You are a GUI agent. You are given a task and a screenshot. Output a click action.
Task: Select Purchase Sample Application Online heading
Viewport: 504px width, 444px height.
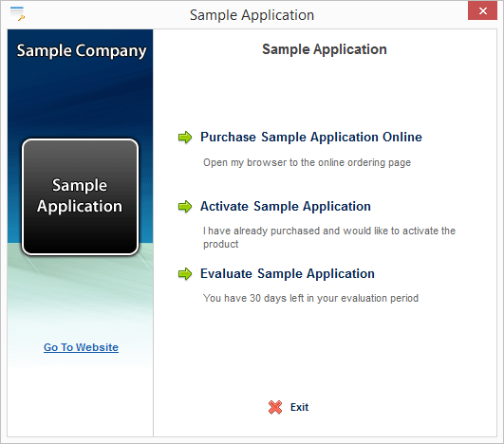coord(311,138)
